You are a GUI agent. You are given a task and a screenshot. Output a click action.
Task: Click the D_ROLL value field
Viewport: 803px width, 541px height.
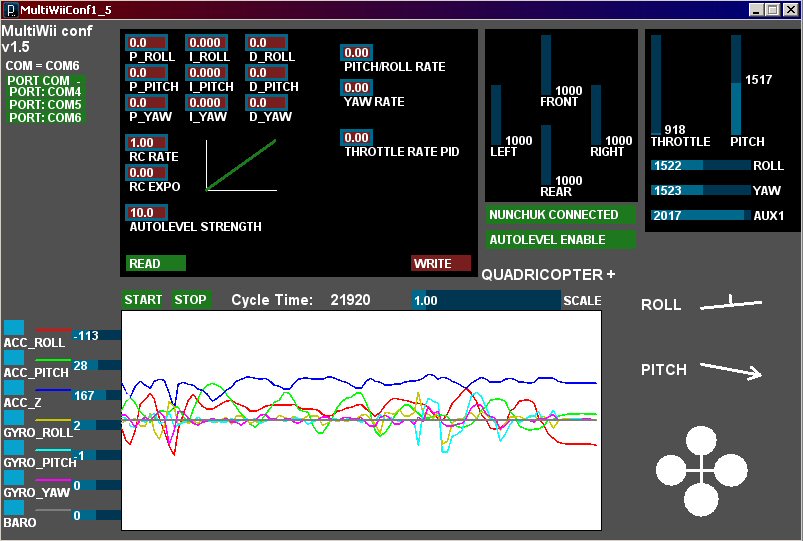coord(267,43)
